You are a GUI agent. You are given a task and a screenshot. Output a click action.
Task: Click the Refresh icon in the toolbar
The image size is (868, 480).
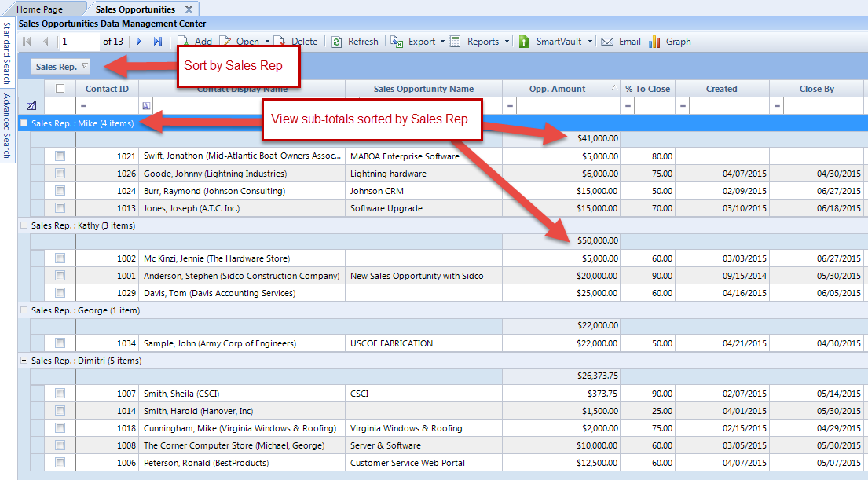339,42
